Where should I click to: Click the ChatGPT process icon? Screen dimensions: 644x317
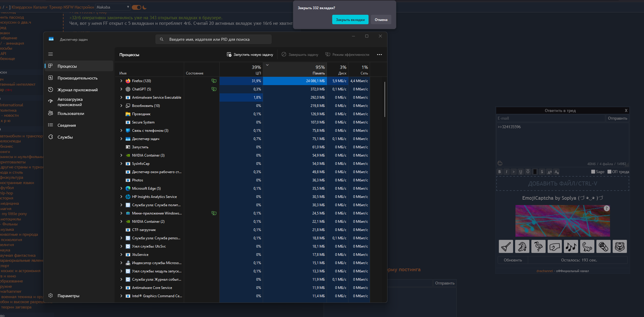click(128, 89)
